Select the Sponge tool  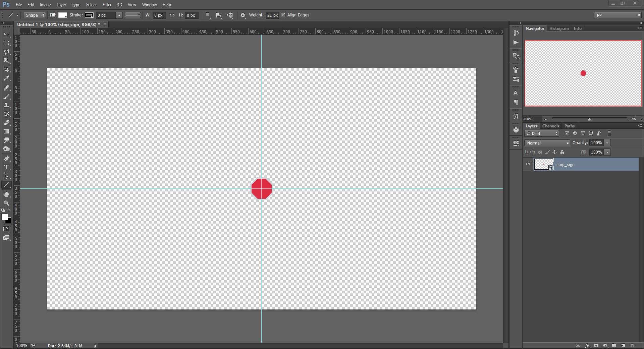6,149
